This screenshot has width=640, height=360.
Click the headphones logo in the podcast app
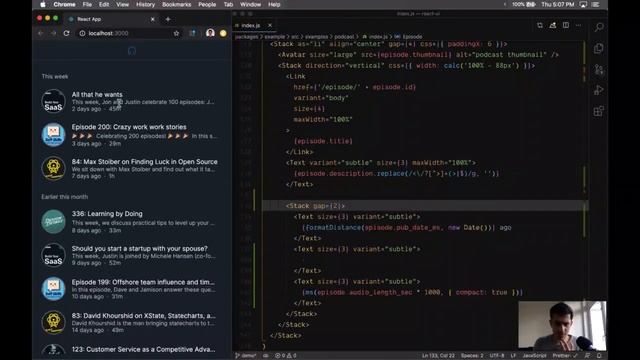point(132,51)
